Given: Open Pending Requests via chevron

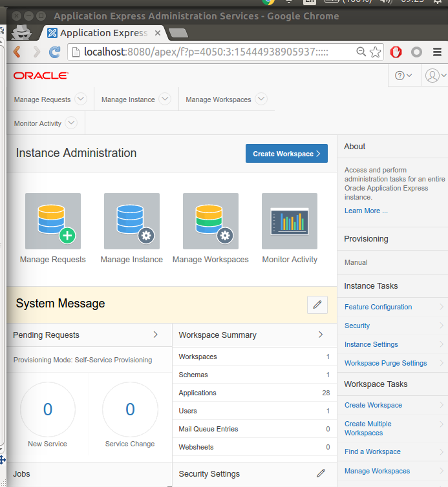Looking at the screenshot, I should [x=155, y=335].
